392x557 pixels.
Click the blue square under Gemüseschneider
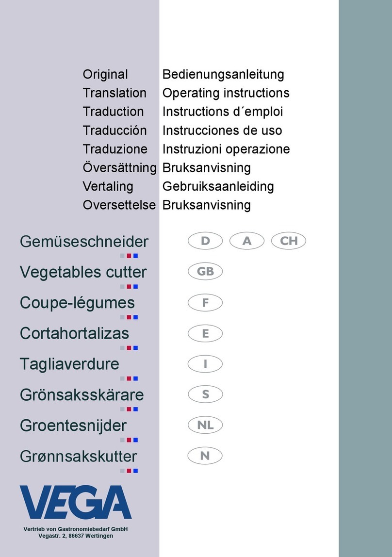(136, 256)
